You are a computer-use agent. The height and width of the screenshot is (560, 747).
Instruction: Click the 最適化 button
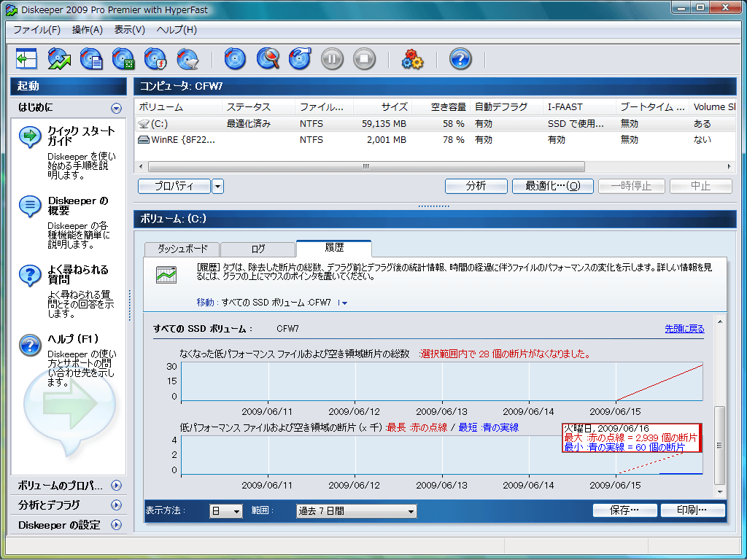553,186
